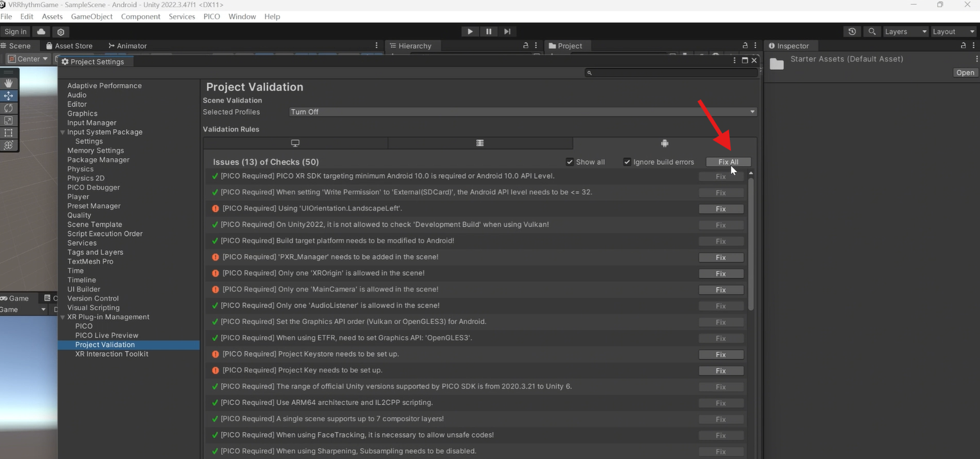Click the version control settings icon beside the cloud
Screen dimensions: 980x459
coord(61,31)
